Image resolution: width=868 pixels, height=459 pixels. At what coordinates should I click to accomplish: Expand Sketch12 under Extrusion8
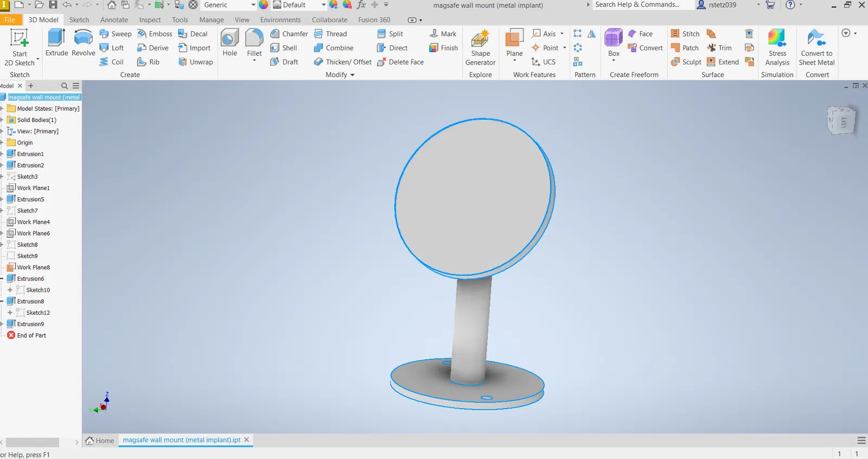pyautogui.click(x=10, y=313)
